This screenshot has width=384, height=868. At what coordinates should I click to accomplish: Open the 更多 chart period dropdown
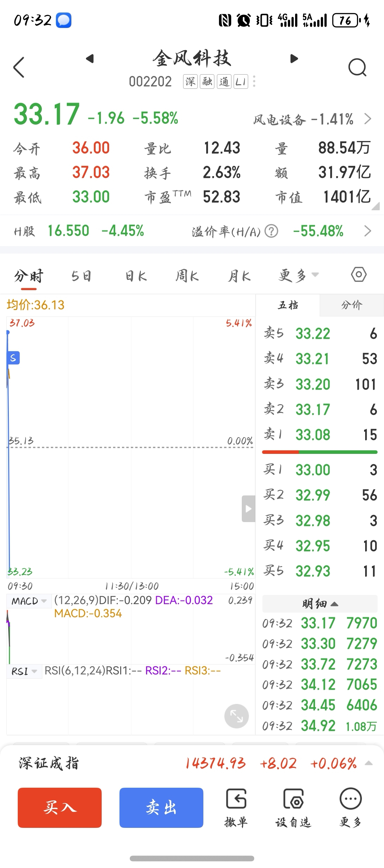(299, 275)
